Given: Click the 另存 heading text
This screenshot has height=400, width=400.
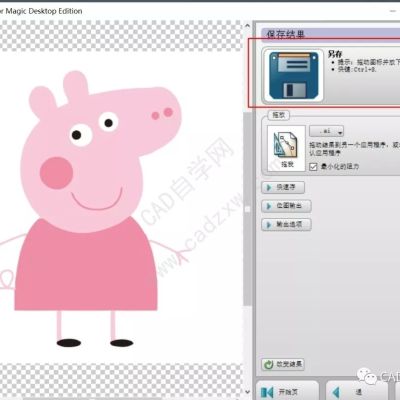Looking at the screenshot, I should tap(335, 54).
